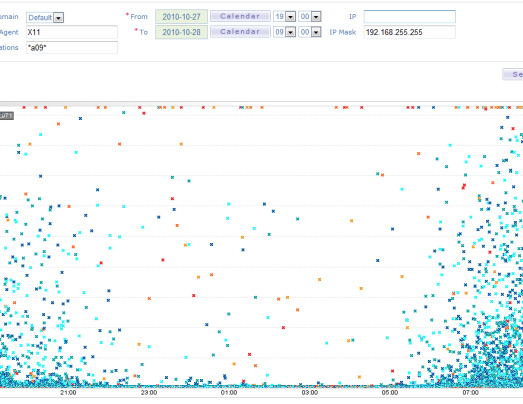Click the Agent field containing X11
This screenshot has height=404, width=523.
pos(72,32)
